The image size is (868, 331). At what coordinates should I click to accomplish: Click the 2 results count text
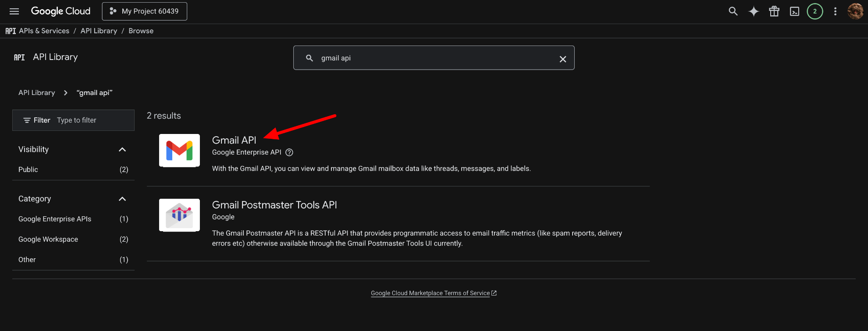pyautogui.click(x=164, y=116)
